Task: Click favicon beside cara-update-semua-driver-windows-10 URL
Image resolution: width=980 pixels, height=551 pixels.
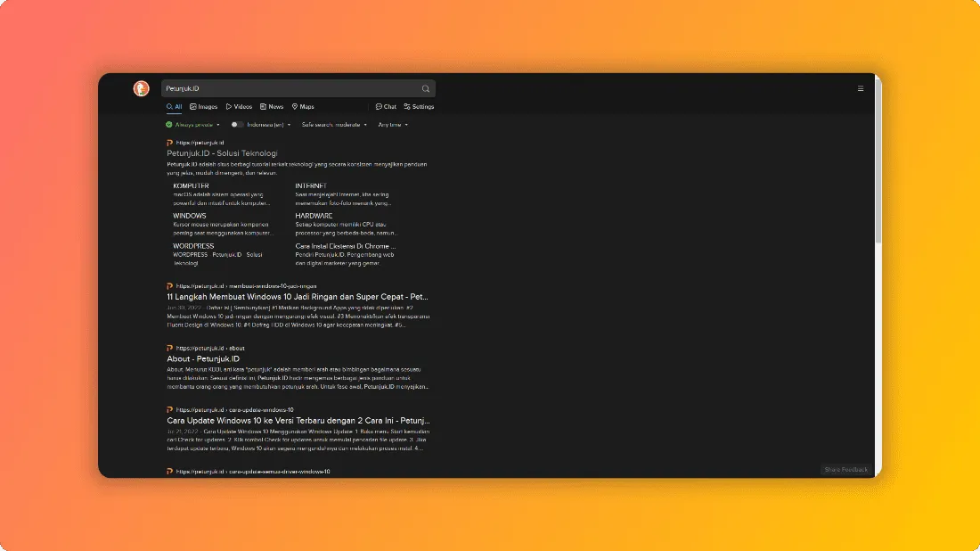Action: click(169, 472)
